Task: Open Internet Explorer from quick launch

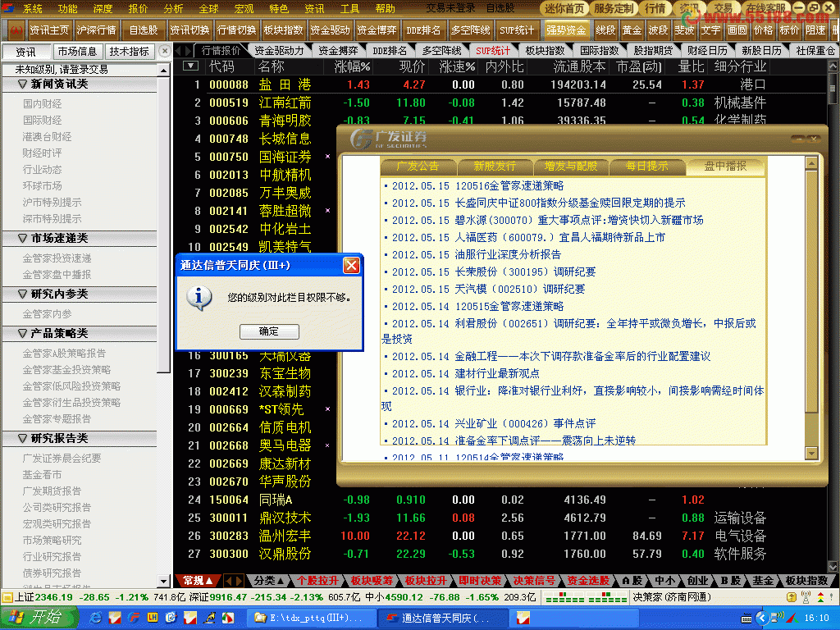Action: pos(95,618)
